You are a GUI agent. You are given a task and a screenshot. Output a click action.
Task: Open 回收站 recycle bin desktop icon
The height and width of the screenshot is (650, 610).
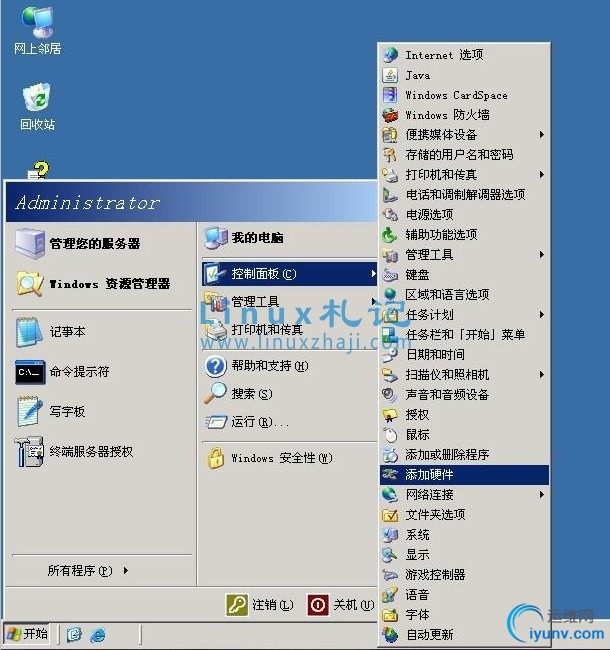37,107
